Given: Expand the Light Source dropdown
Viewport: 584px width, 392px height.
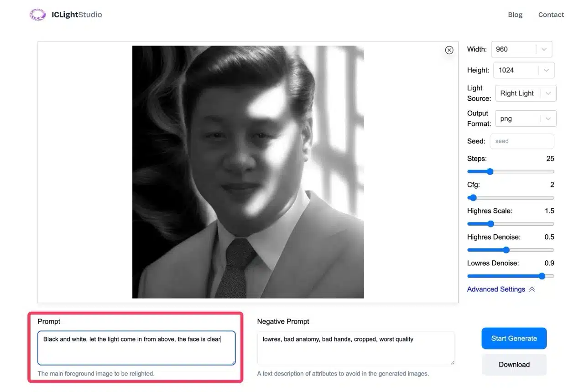Looking at the screenshot, I should tap(525, 93).
